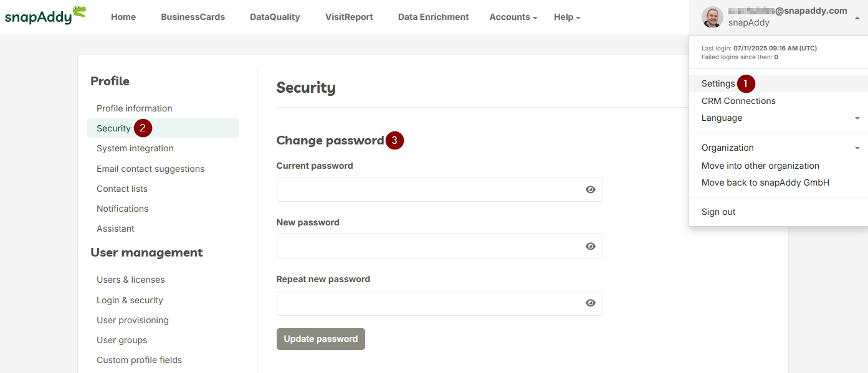This screenshot has height=373, width=868.
Task: Click the snapAddy crocodile logo
Action: click(45, 16)
